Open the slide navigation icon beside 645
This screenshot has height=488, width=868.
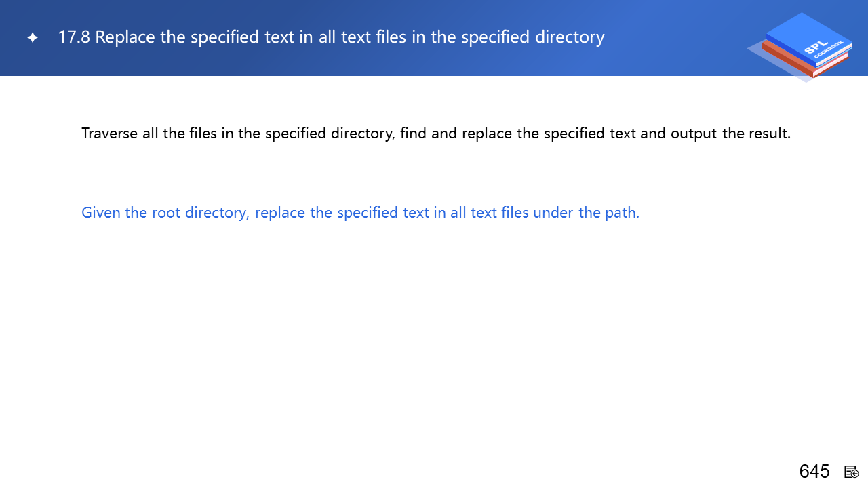tap(852, 472)
